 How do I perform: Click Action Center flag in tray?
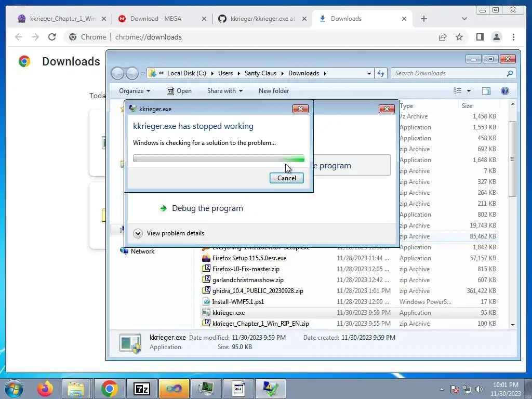pos(455,389)
